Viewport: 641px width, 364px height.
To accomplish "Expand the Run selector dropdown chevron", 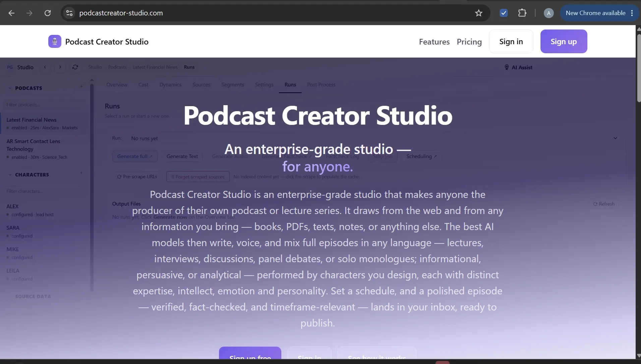I will click(615, 138).
